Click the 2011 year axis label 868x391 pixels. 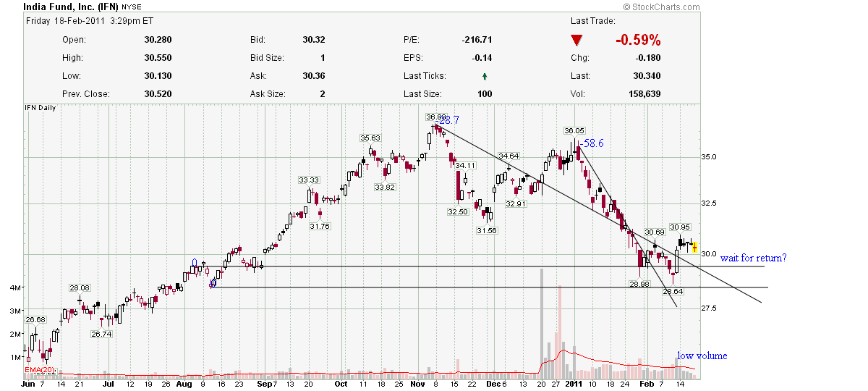coord(574,384)
